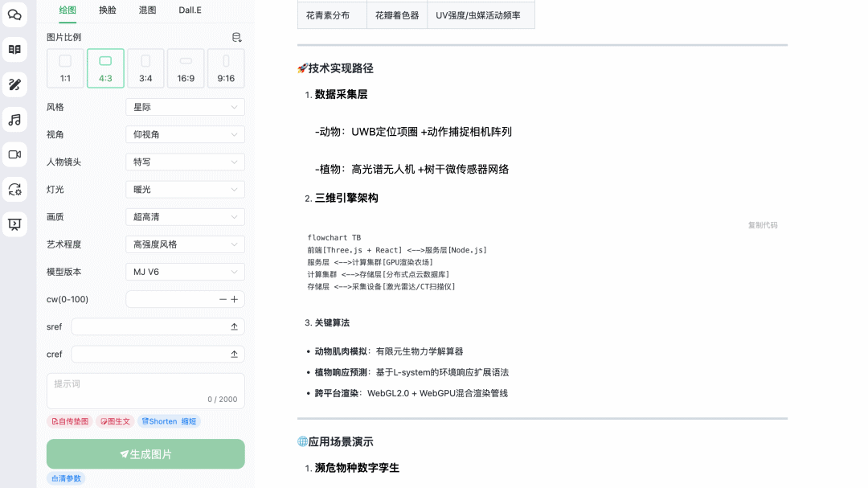Click the 提示词 prompt text box
Viewport: 868px width, 488px height.
point(145,390)
